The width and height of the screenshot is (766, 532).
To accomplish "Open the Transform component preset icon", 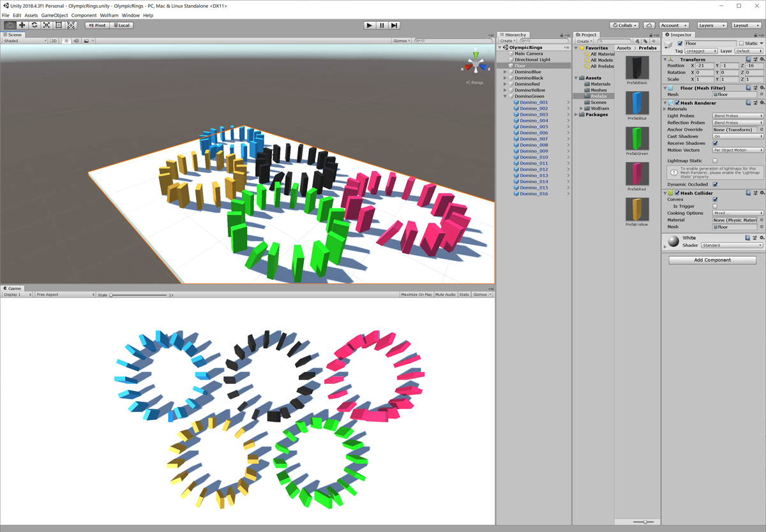I will [x=754, y=59].
